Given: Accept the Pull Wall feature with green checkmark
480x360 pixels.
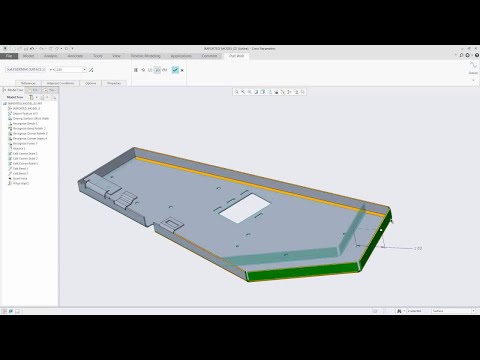Looking at the screenshot, I should coord(175,70).
